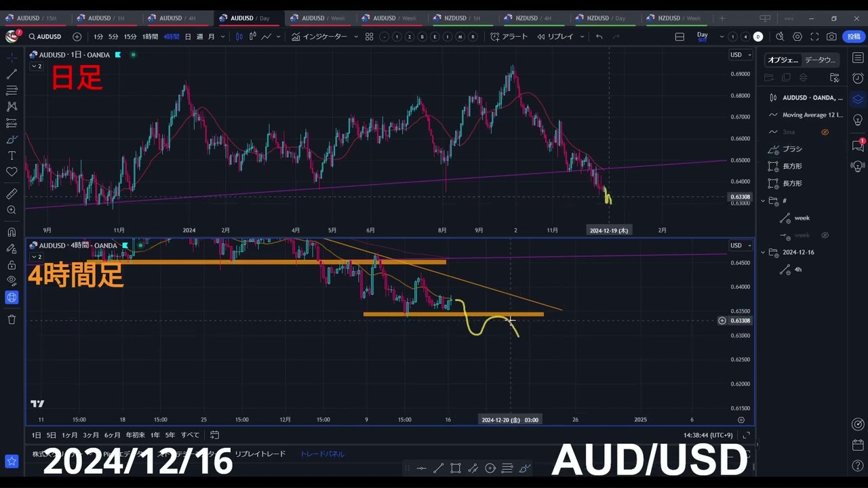Open the インジケーター indicators menu
The height and width of the screenshot is (488, 868).
[319, 37]
